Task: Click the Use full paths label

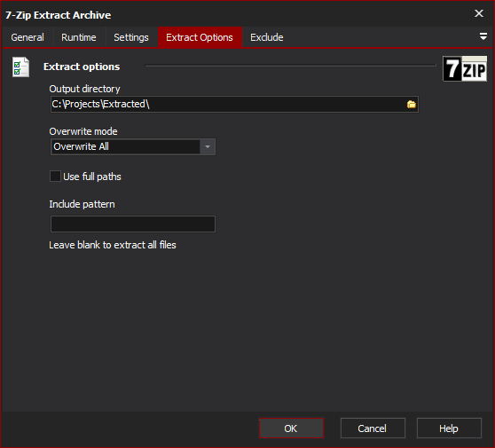Action: click(x=92, y=177)
